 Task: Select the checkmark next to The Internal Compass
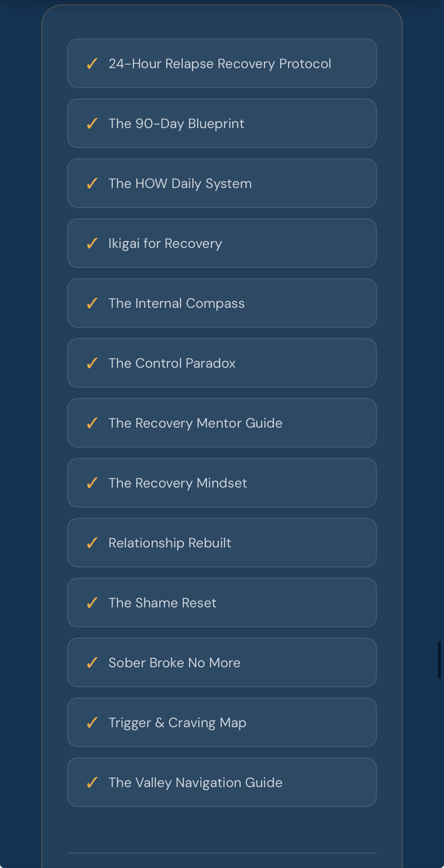coord(92,303)
